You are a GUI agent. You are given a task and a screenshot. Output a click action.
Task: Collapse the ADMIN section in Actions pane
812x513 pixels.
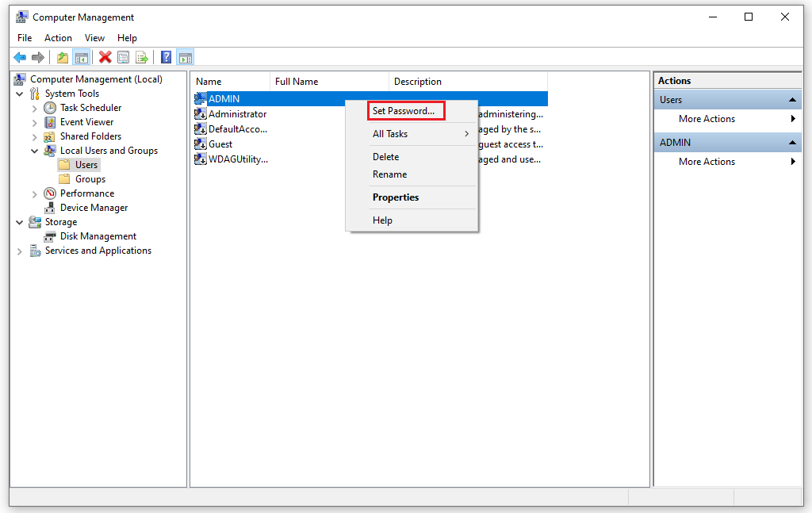794,142
